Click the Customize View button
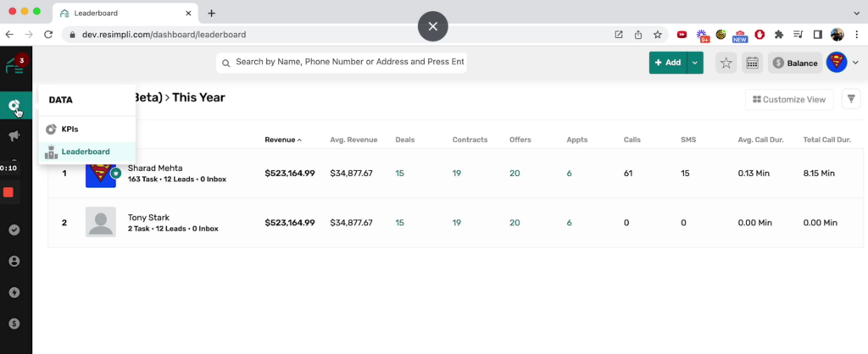868x354 pixels. tap(788, 99)
